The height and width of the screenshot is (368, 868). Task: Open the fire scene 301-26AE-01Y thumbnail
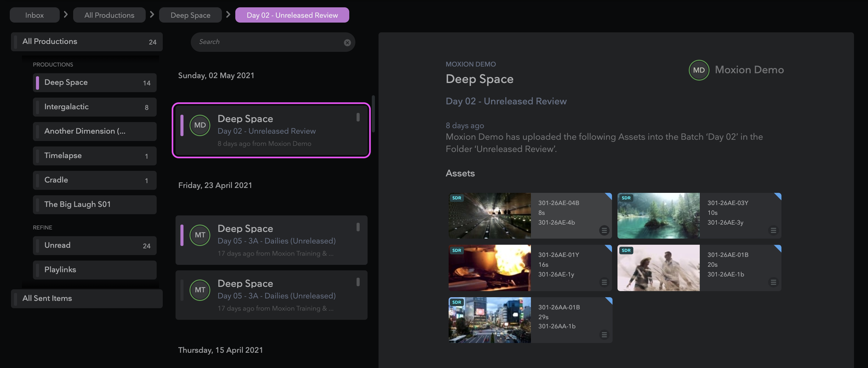(x=489, y=268)
